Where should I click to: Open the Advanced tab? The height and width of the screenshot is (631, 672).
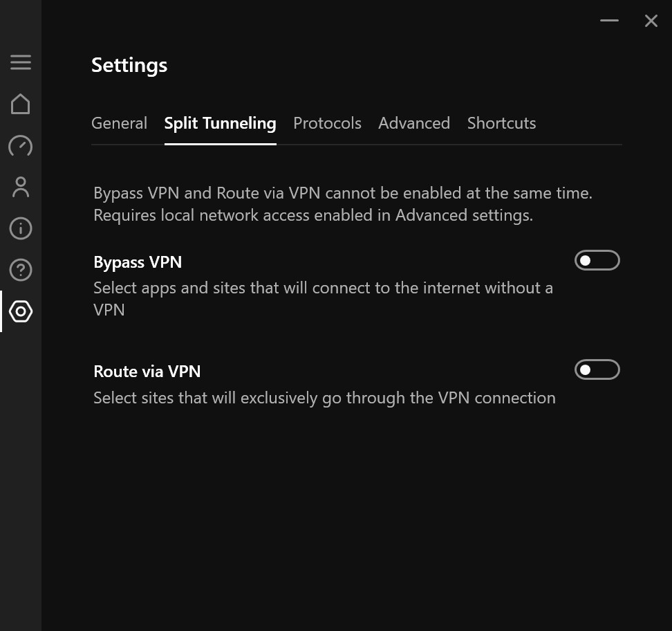pyautogui.click(x=414, y=124)
